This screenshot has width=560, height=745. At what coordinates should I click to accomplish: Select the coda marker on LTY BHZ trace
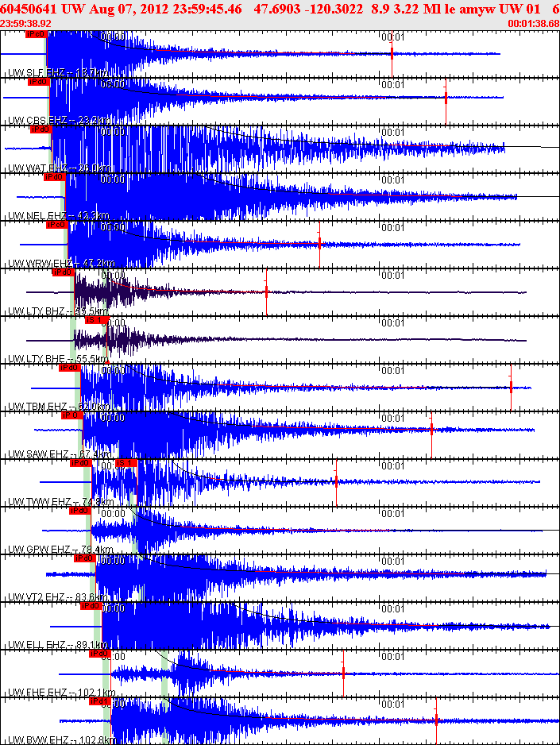pos(266,291)
